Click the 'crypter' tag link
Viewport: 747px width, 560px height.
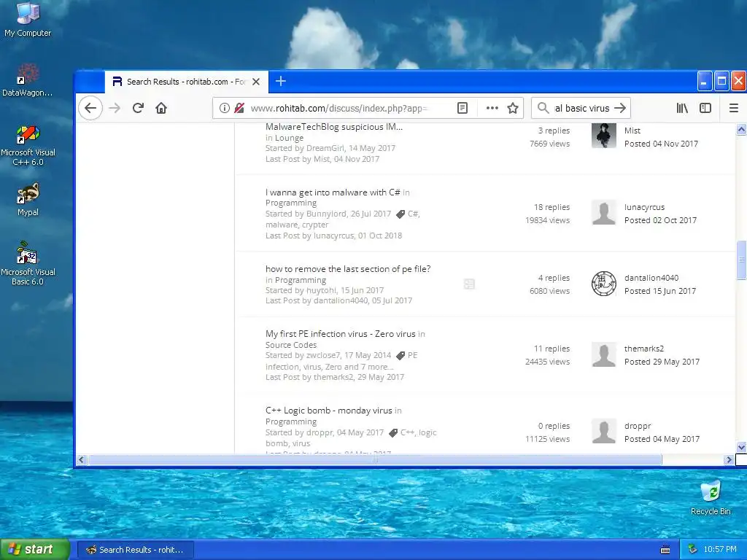315,225
